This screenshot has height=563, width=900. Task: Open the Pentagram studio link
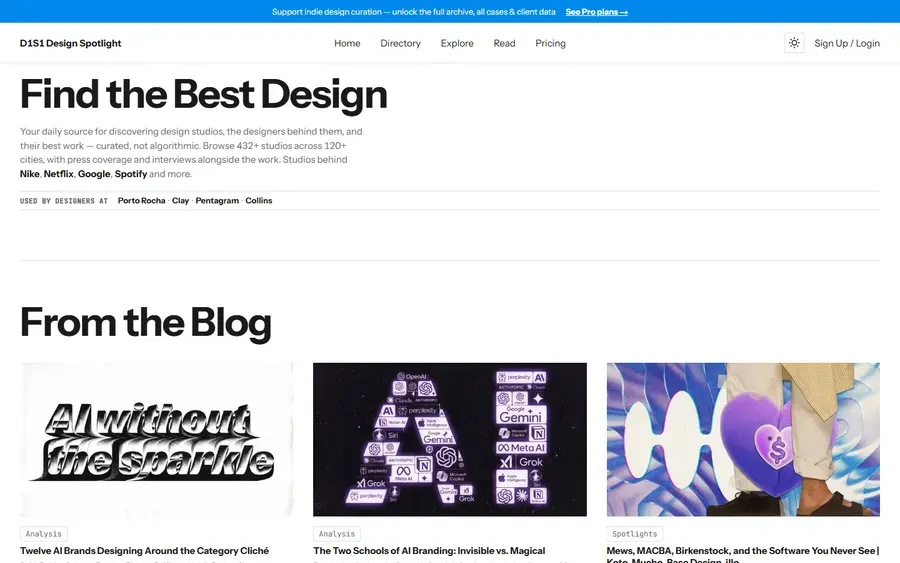coord(217,200)
